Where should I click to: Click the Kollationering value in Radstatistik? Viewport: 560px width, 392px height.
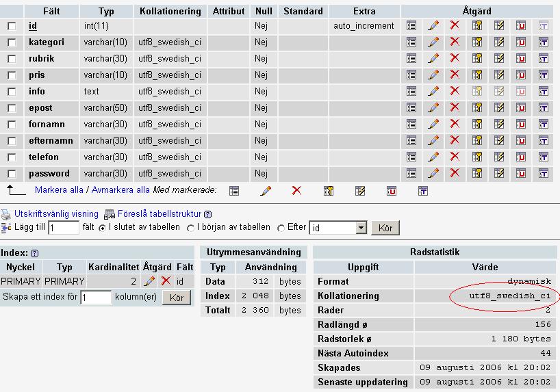click(509, 296)
